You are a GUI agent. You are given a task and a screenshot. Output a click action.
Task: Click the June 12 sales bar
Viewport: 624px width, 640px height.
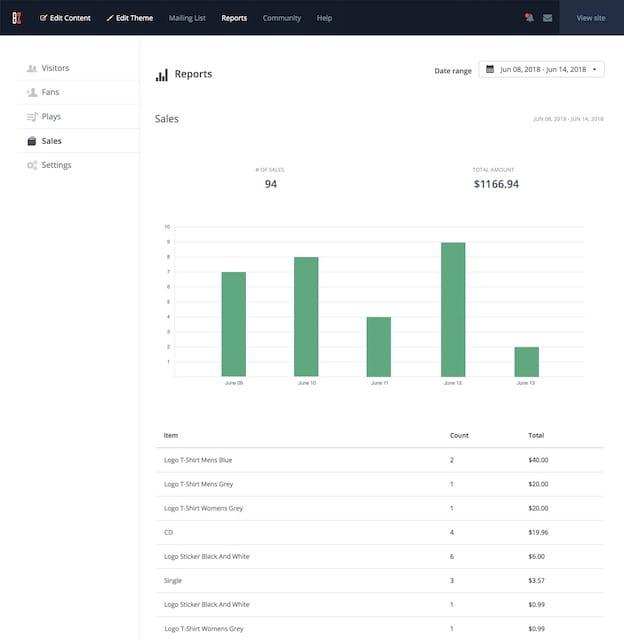click(x=453, y=309)
